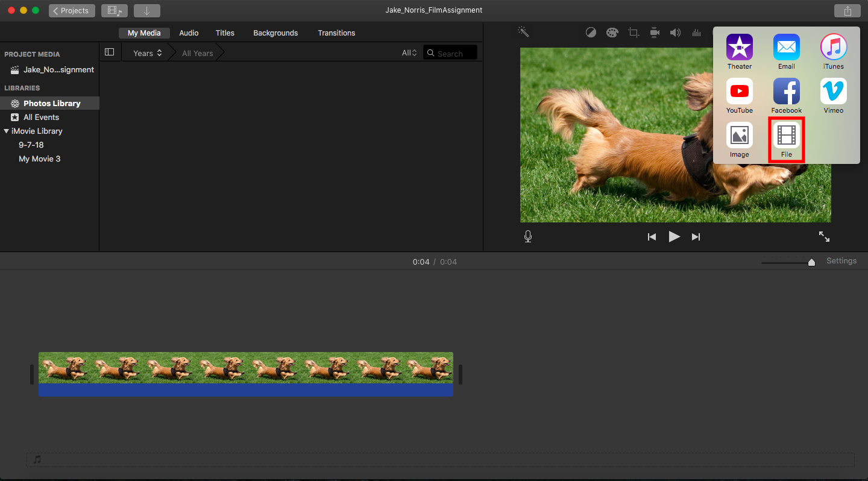Open the crop tool
The height and width of the screenshot is (481, 868).
[634, 33]
